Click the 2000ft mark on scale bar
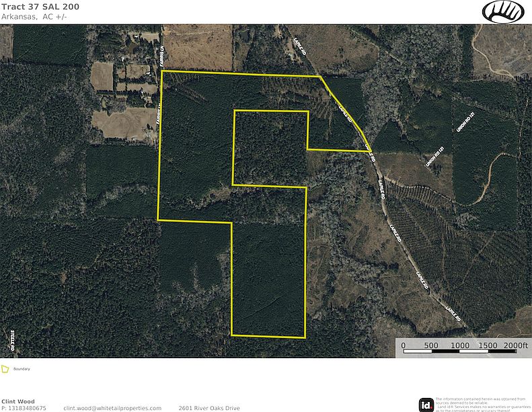This screenshot has width=532, height=412. [x=516, y=345]
